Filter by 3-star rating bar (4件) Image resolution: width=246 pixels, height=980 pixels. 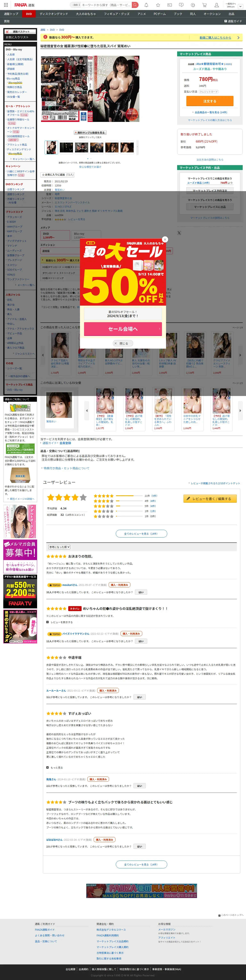(125, 506)
